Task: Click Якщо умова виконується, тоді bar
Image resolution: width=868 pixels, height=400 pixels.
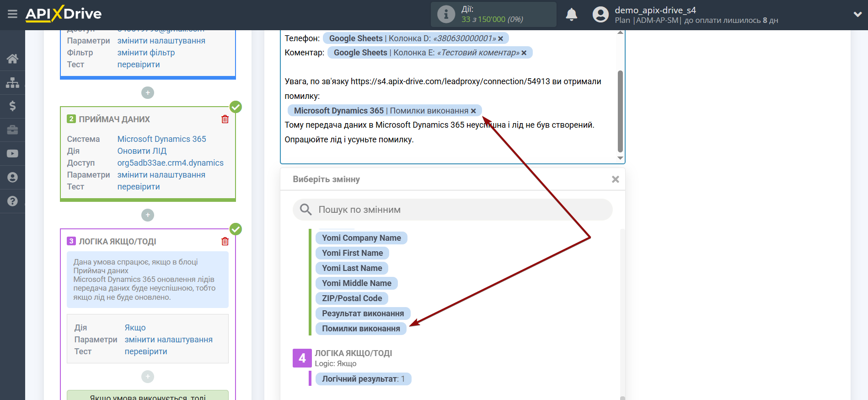Action: pyautogui.click(x=147, y=395)
